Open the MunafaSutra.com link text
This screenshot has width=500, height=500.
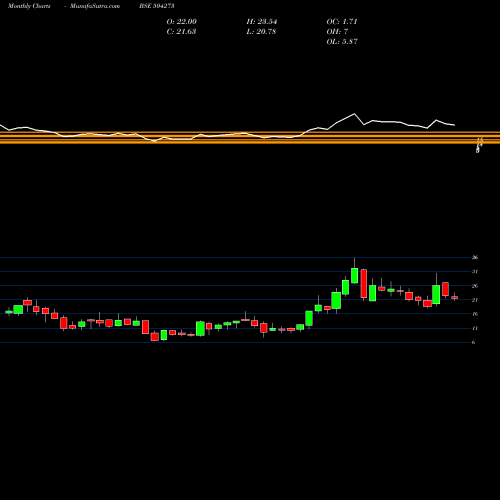coord(95,6)
